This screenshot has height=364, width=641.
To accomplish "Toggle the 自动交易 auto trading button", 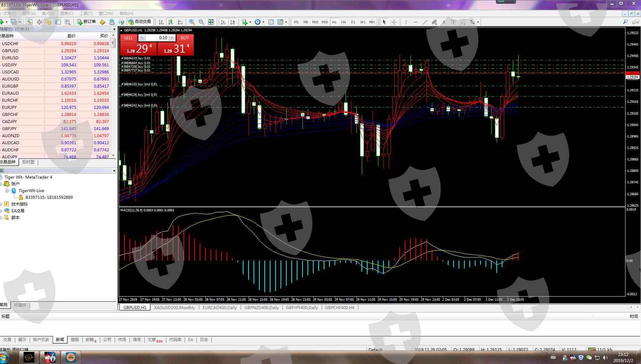I will pos(140,22).
